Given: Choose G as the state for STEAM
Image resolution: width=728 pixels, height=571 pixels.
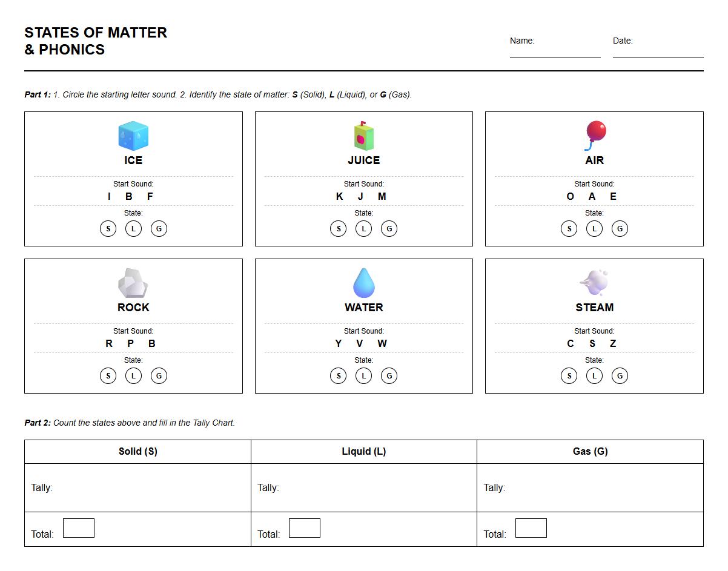Looking at the screenshot, I should [620, 375].
